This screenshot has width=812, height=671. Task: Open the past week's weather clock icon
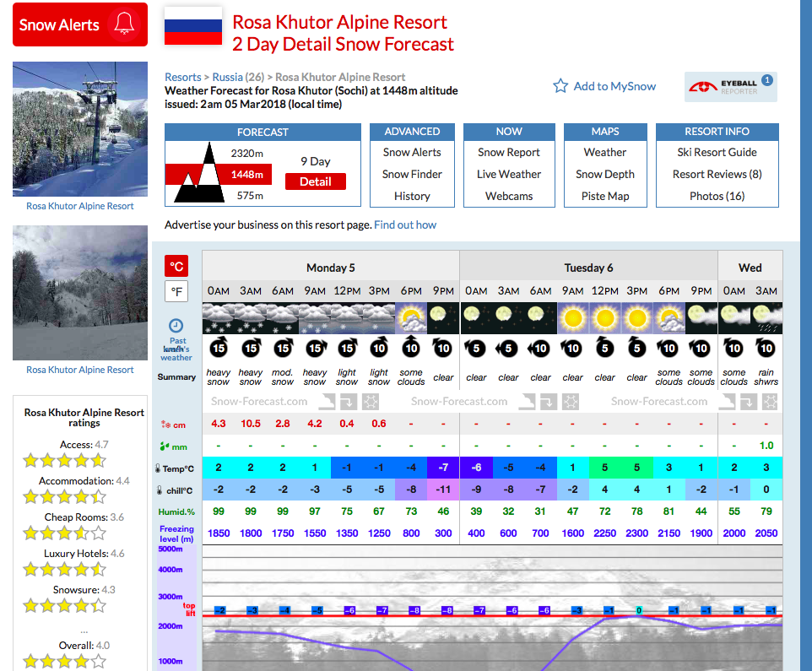click(176, 326)
